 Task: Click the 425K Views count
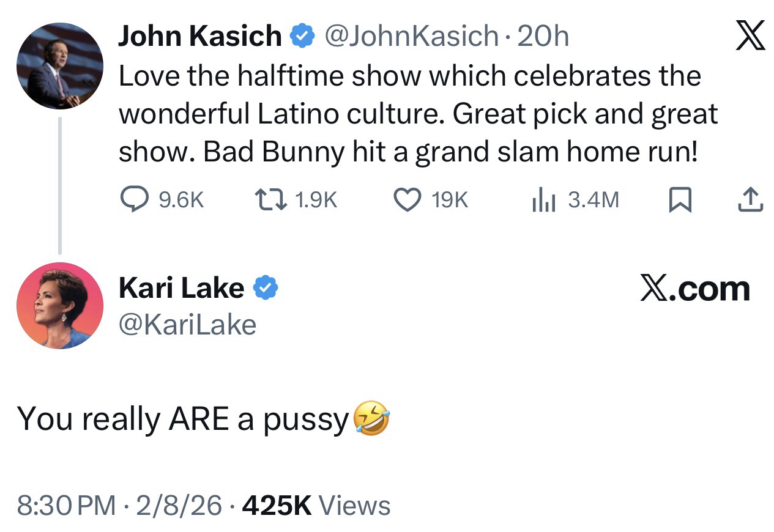coord(316,506)
